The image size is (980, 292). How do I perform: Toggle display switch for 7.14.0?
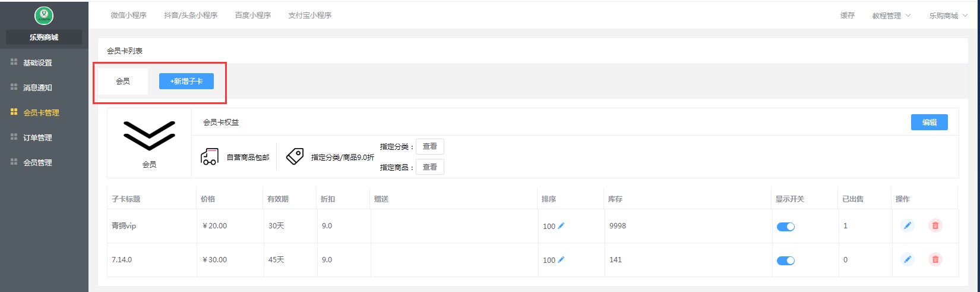pos(786,260)
